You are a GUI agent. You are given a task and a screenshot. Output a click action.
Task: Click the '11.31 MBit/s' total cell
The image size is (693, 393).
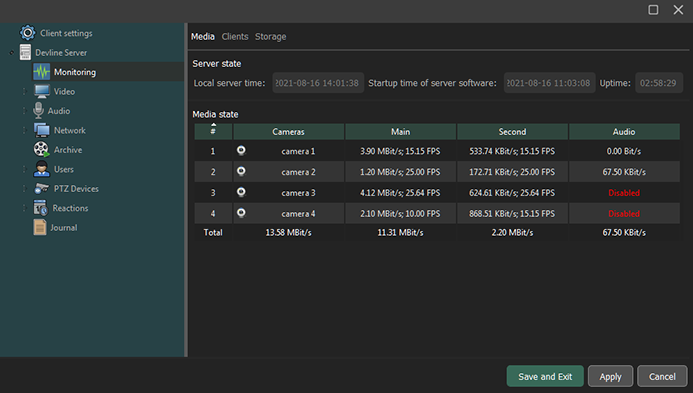coord(400,233)
